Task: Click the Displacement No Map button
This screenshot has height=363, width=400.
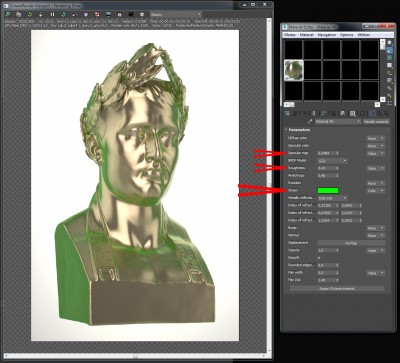Action: [351, 243]
